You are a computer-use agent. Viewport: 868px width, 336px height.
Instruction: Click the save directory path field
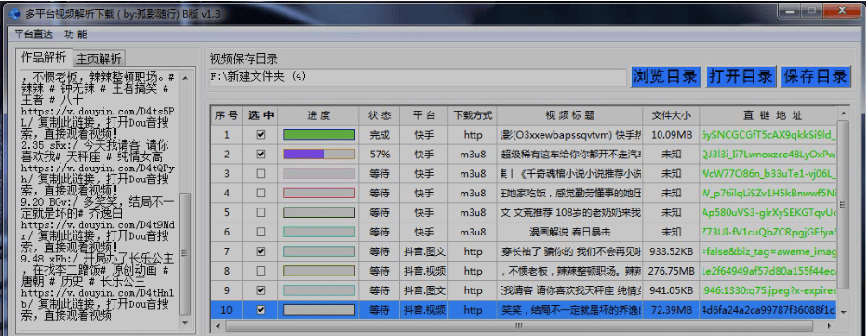click(x=418, y=77)
